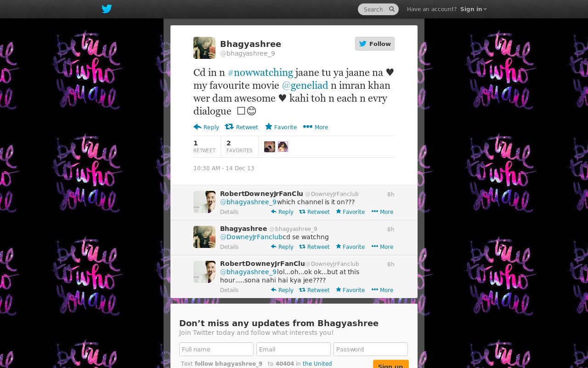The height and width of the screenshot is (368, 588).
Task: Open author name on 'which channel' reply
Action: coord(261,194)
